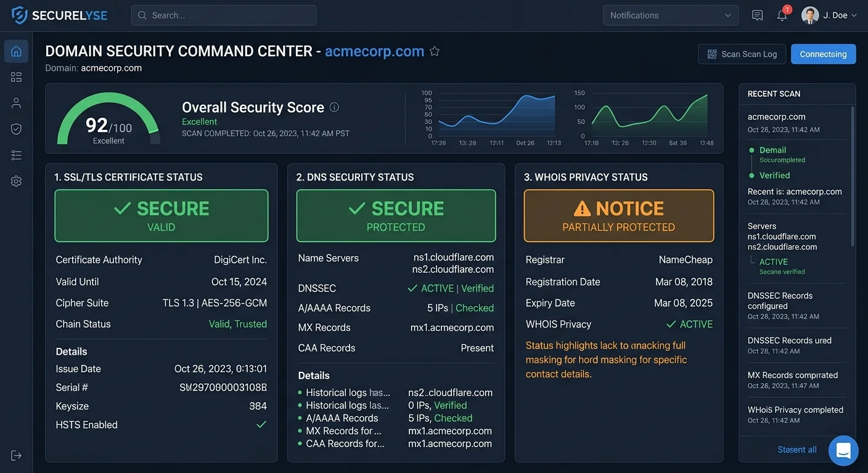The height and width of the screenshot is (473, 868).
Task: Click the ns1.cloudflare.com name server in DNS panel
Action: click(x=454, y=257)
